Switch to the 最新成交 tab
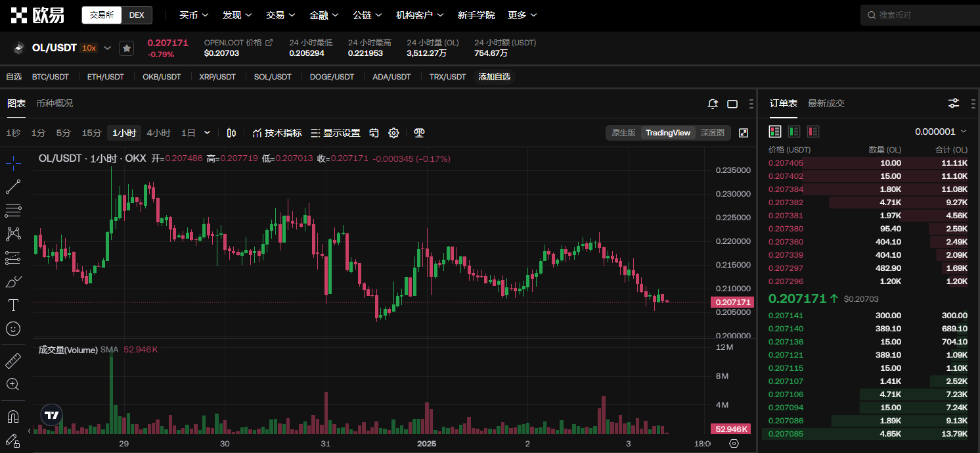This screenshot has height=453, width=980. (x=826, y=103)
